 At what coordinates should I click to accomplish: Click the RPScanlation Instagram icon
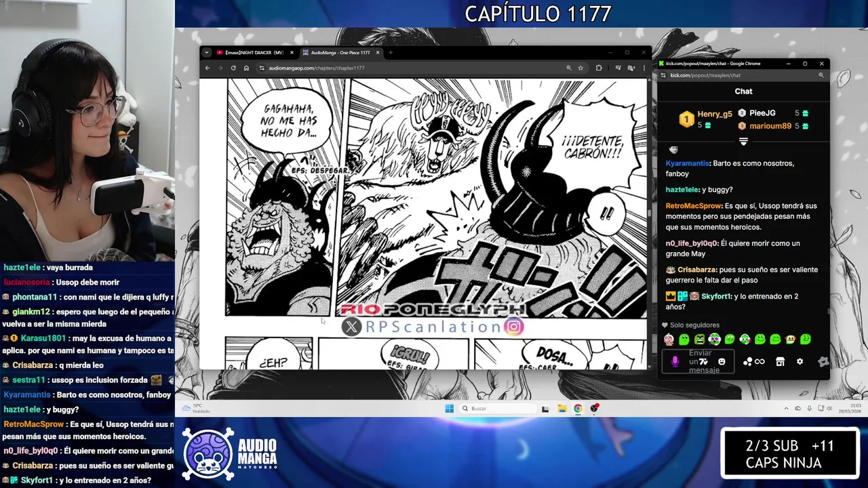coord(515,327)
